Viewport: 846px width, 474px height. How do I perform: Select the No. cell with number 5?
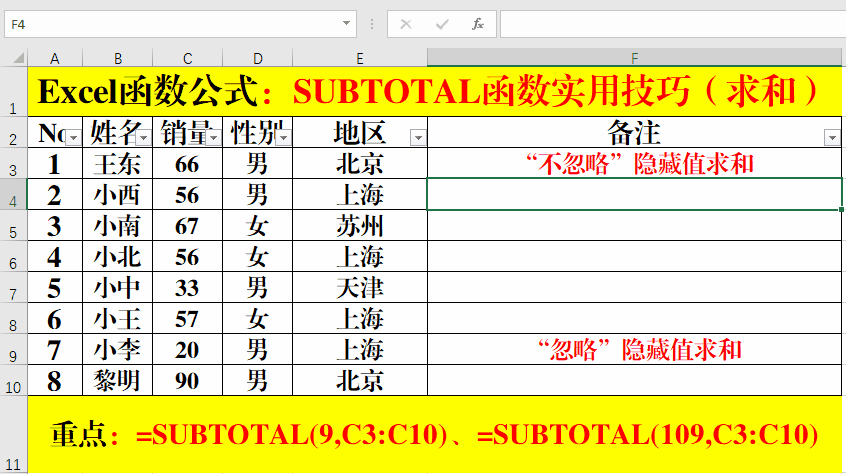pyautogui.click(x=55, y=287)
